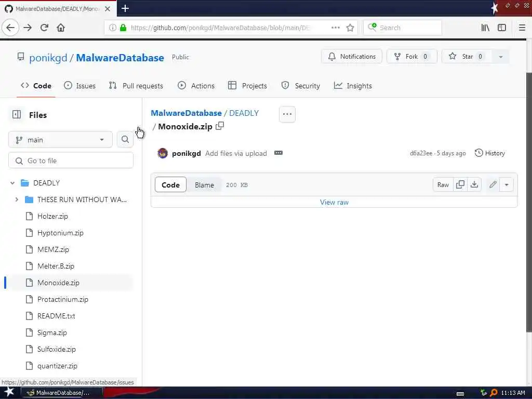Open the browser home page
The image size is (532, 399).
pyautogui.click(x=61, y=28)
